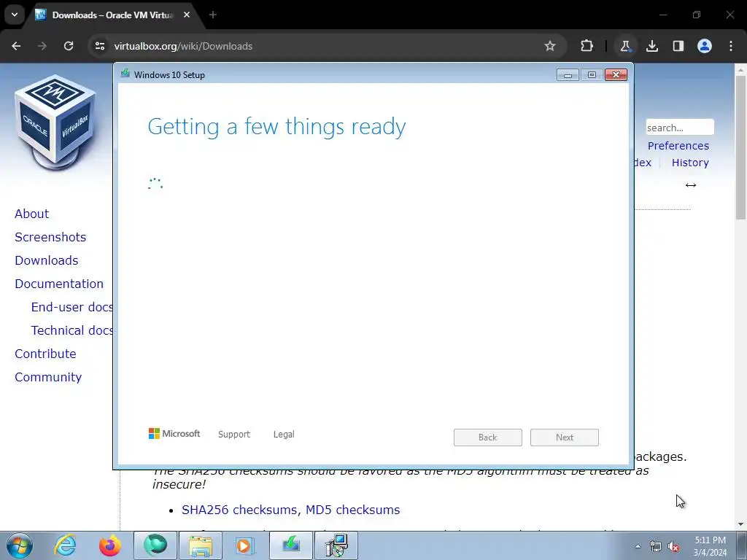Expand tab search dropdown arrow

[15, 15]
